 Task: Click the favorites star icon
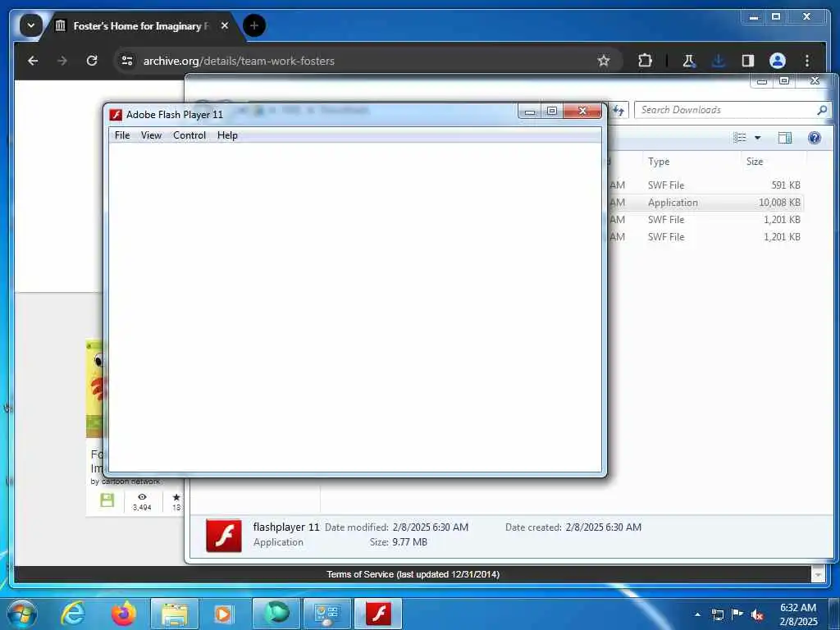tap(176, 497)
